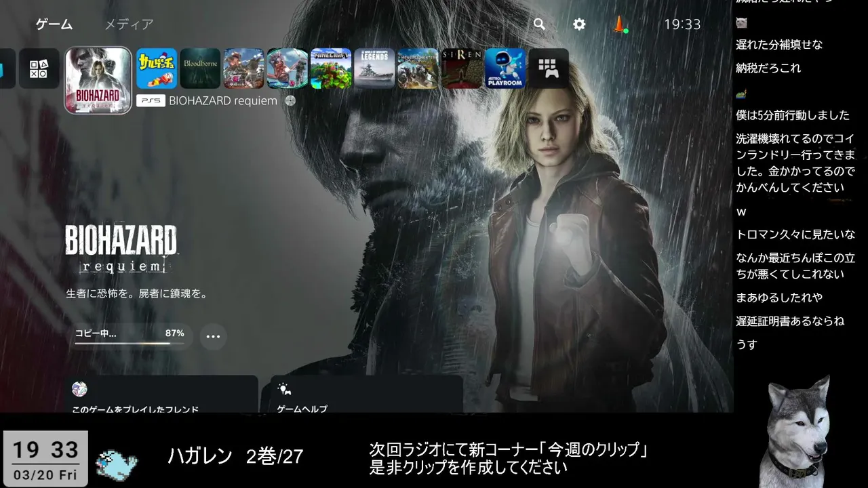Click the chat message 遅れた分補填せな

779,45
